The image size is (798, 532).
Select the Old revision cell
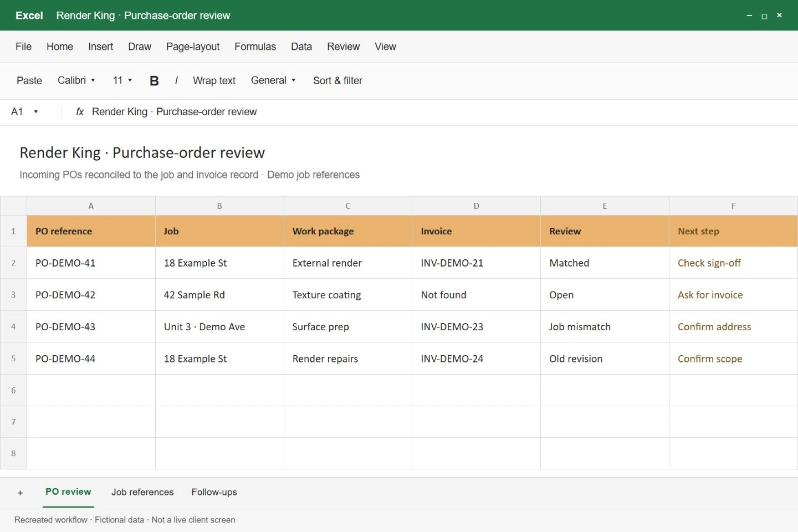click(605, 359)
